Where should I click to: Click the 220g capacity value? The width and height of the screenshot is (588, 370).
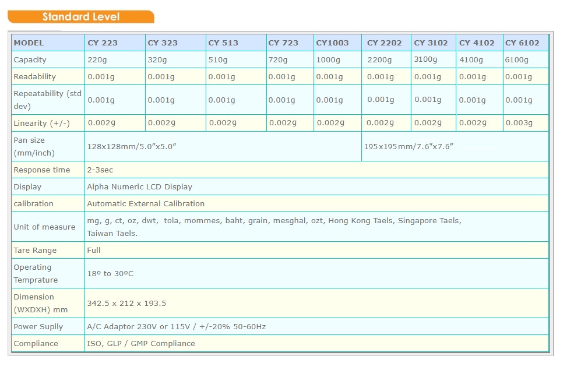(97, 59)
